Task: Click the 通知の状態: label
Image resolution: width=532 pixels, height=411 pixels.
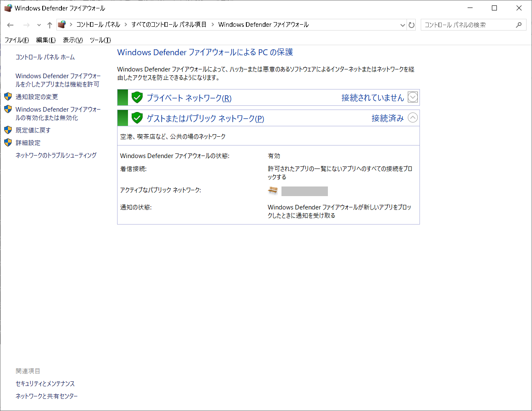Action: coord(136,207)
